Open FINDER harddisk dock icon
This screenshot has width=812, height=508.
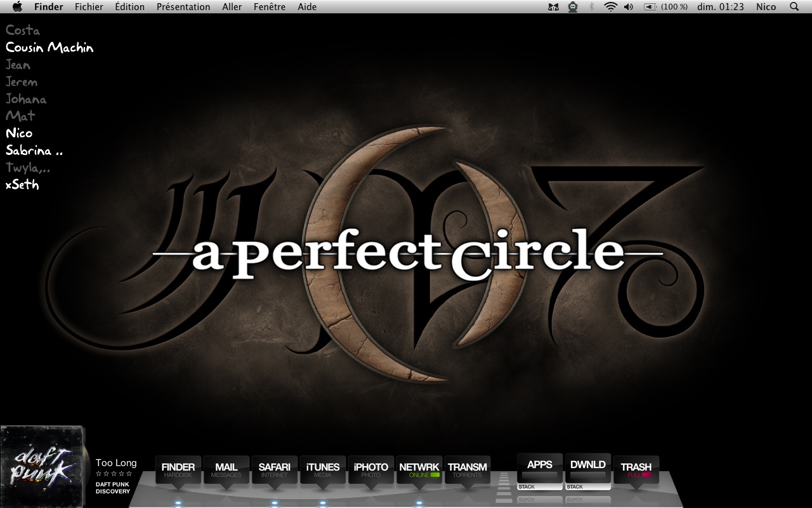(x=178, y=471)
